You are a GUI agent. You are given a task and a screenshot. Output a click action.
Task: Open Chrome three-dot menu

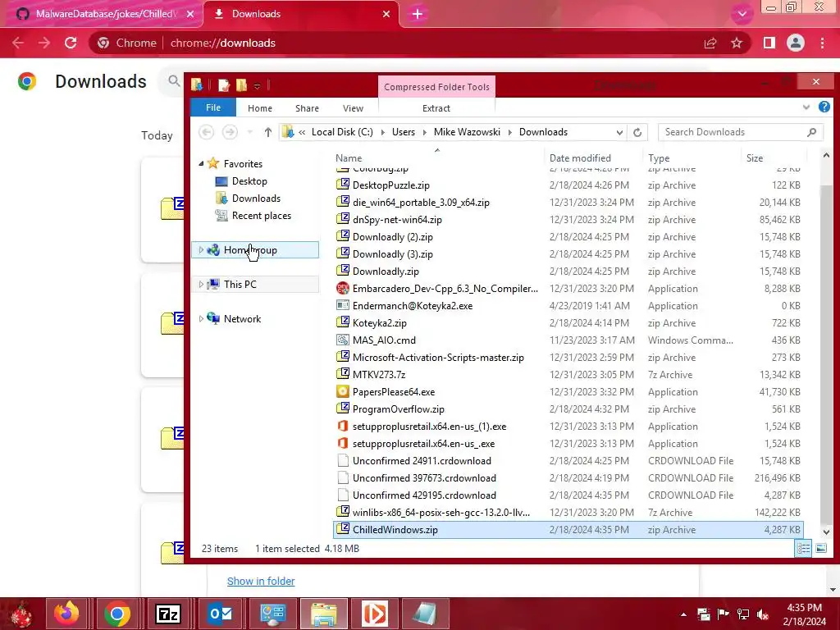pyautogui.click(x=822, y=43)
